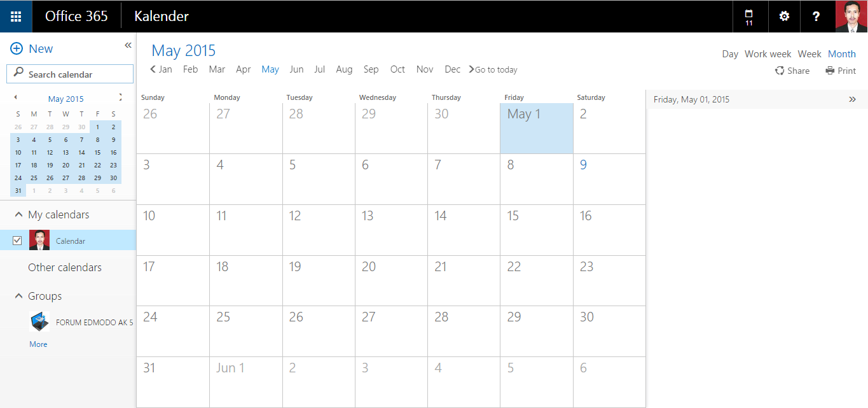This screenshot has height=408, width=868.
Task: Share the calendar using the Share icon
Action: [792, 71]
